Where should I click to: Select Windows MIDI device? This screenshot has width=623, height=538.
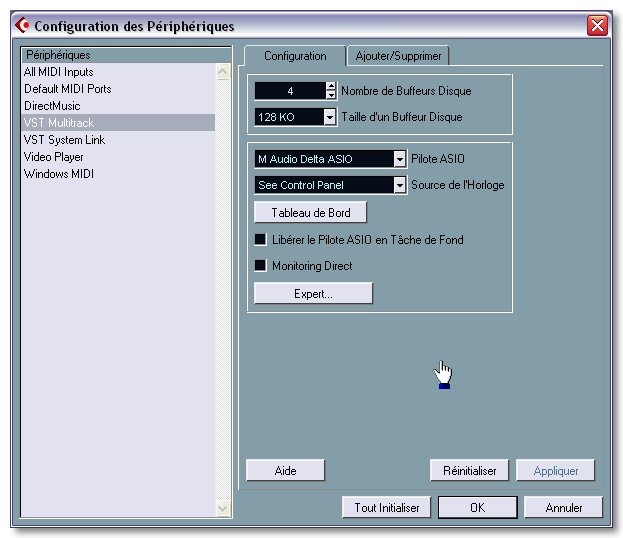(118, 174)
